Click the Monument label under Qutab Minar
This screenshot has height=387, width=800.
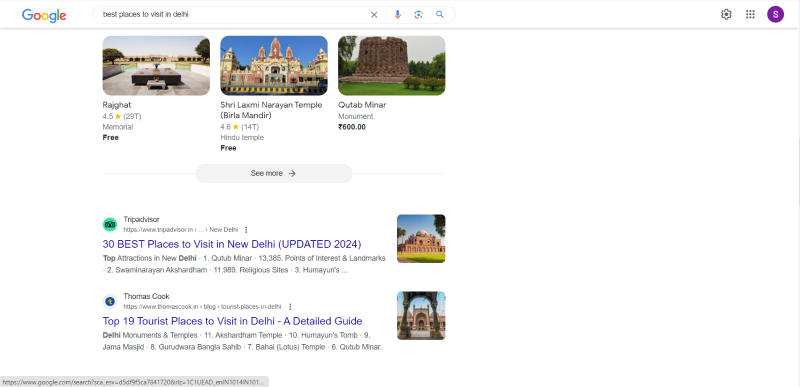[x=356, y=117]
